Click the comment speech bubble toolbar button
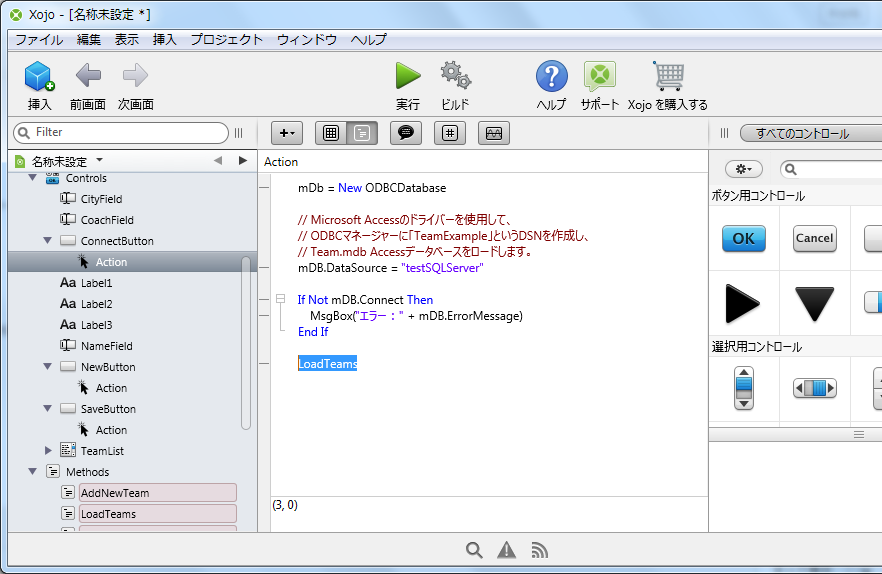882x574 pixels. point(406,133)
